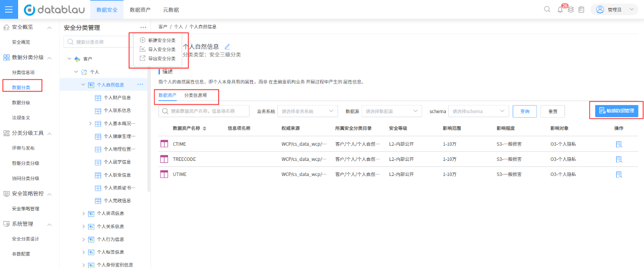
Task: Open the schema dropdown
Action: pyautogui.click(x=478, y=111)
